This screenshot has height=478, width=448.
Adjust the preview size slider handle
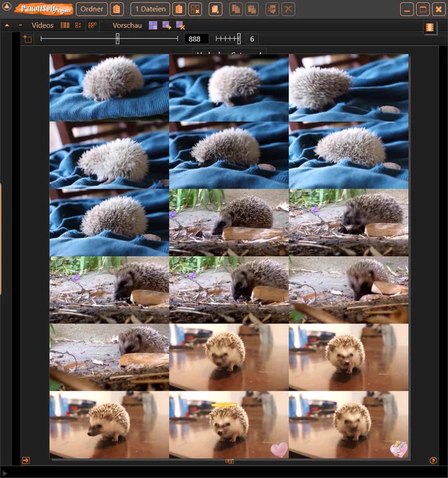tap(117, 39)
